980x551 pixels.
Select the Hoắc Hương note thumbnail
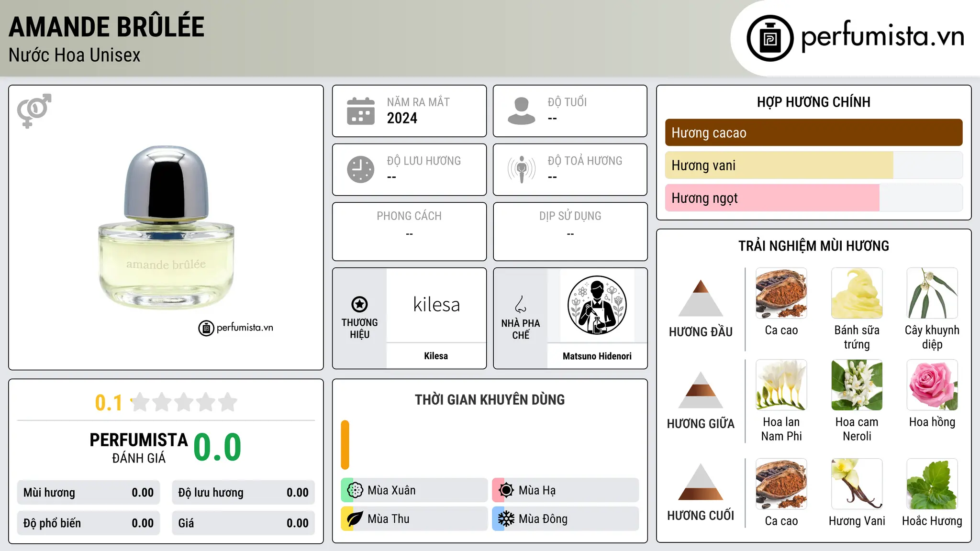932,484
